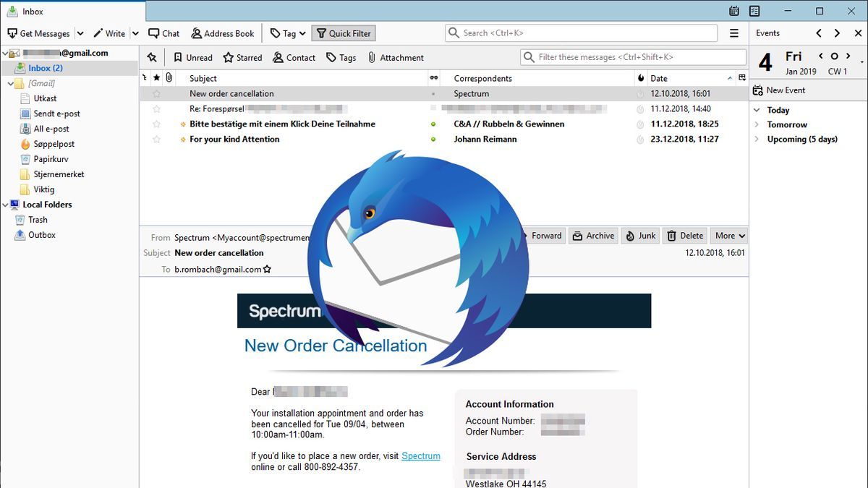Select the Inbox tab
This screenshot has height=488, width=868.
72,11
